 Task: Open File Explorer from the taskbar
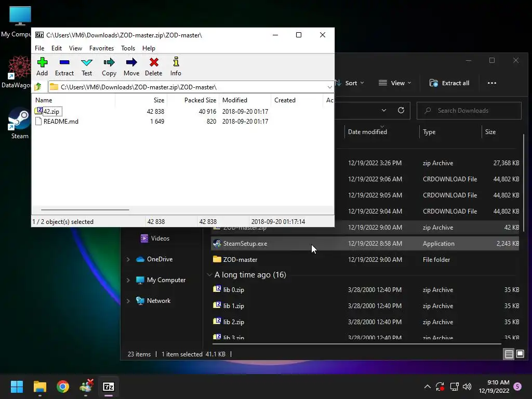pyautogui.click(x=39, y=387)
